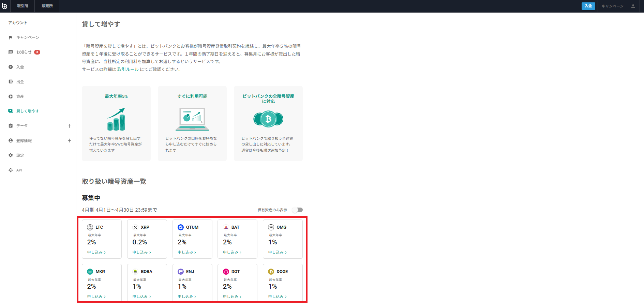Click the ビットバンクの全暗号資産に対応 heading

(x=268, y=99)
